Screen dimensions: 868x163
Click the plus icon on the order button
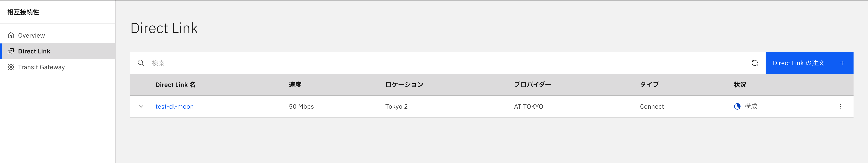pyautogui.click(x=842, y=63)
